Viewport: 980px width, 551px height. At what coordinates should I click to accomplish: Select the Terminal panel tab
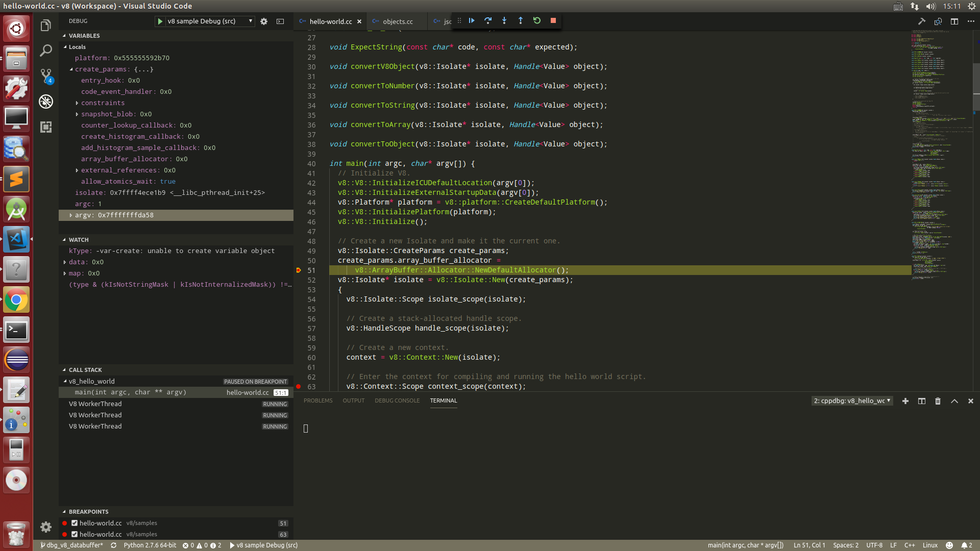point(444,400)
